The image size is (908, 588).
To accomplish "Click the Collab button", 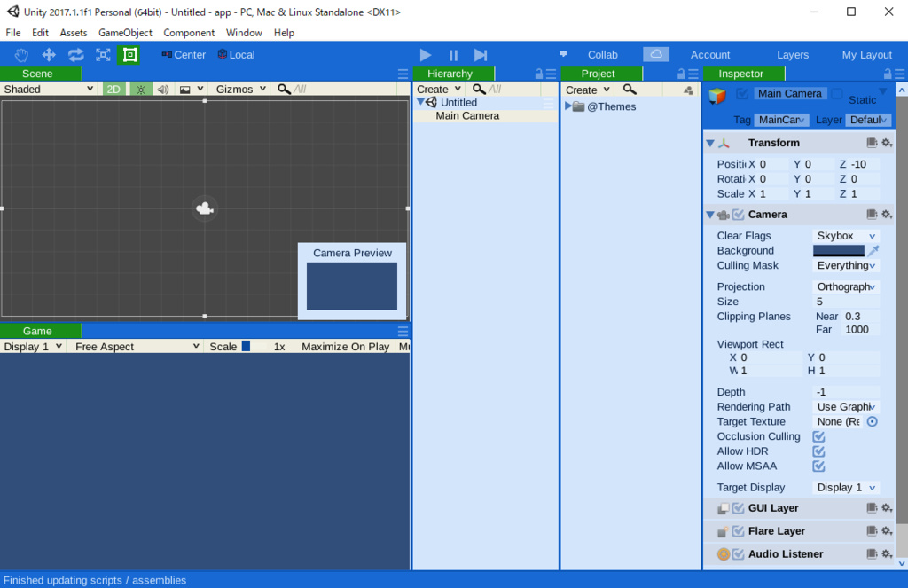I will (x=602, y=54).
